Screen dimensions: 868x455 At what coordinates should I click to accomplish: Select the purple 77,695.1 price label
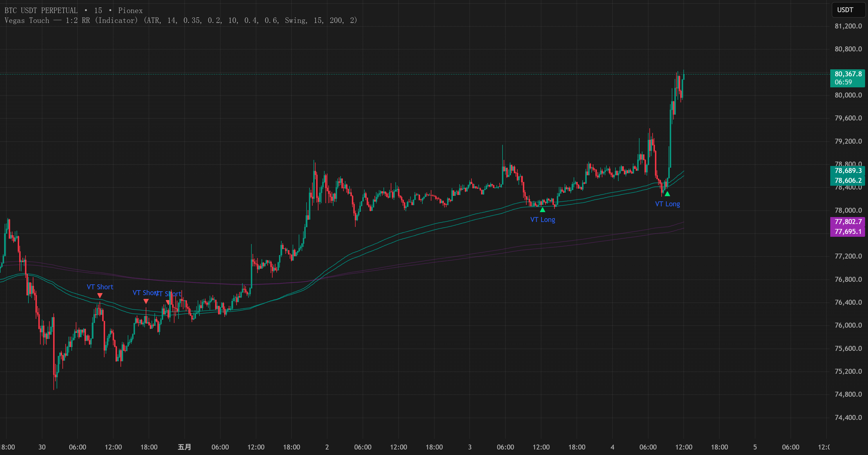click(x=847, y=232)
